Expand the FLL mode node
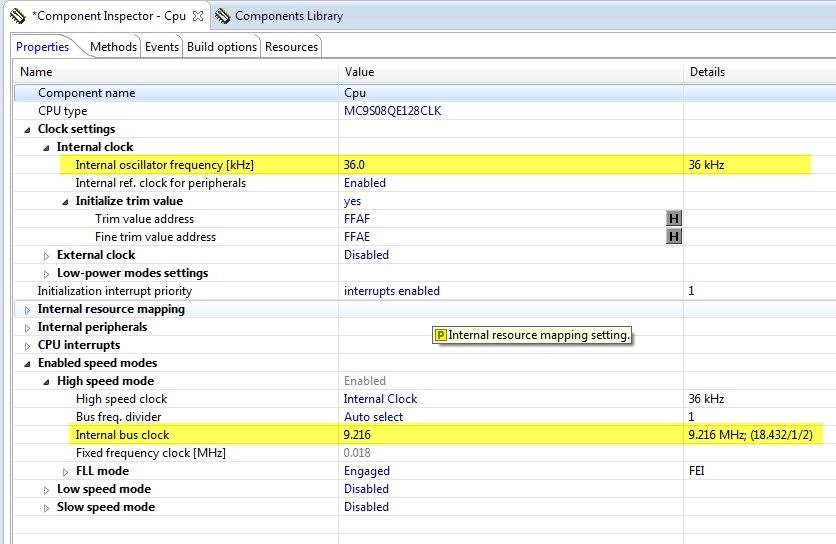This screenshot has height=544, width=836. [x=66, y=471]
